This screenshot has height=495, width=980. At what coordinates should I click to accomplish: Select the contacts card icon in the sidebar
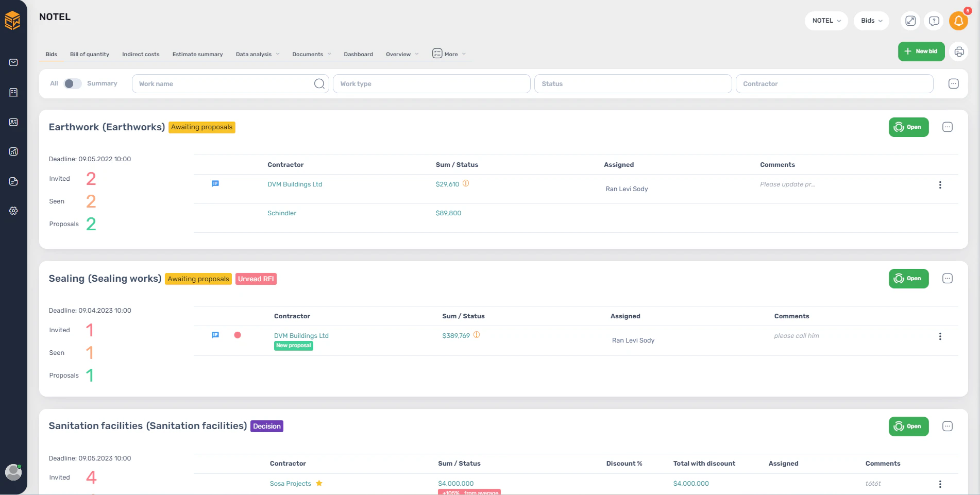tap(13, 122)
